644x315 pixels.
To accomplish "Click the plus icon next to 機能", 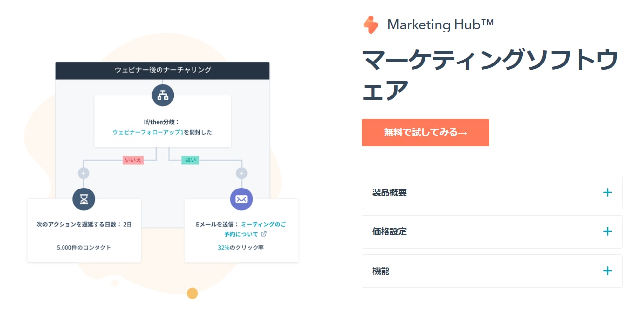I will [608, 271].
